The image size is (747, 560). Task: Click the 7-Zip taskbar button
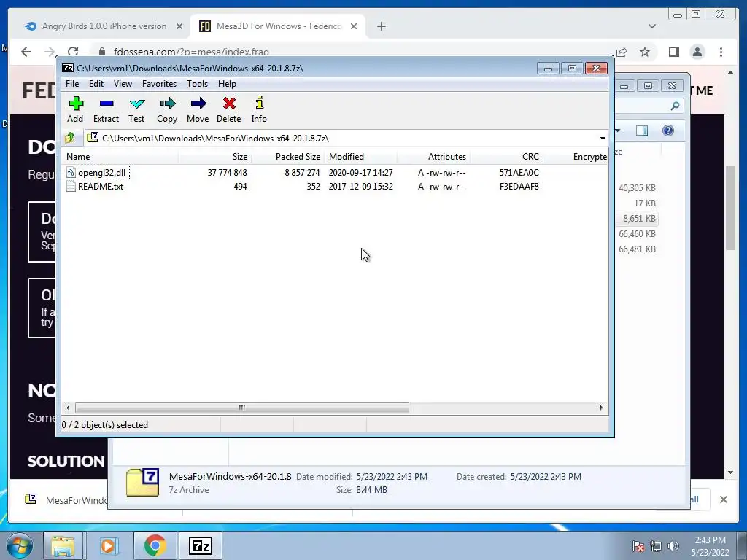tap(200, 545)
